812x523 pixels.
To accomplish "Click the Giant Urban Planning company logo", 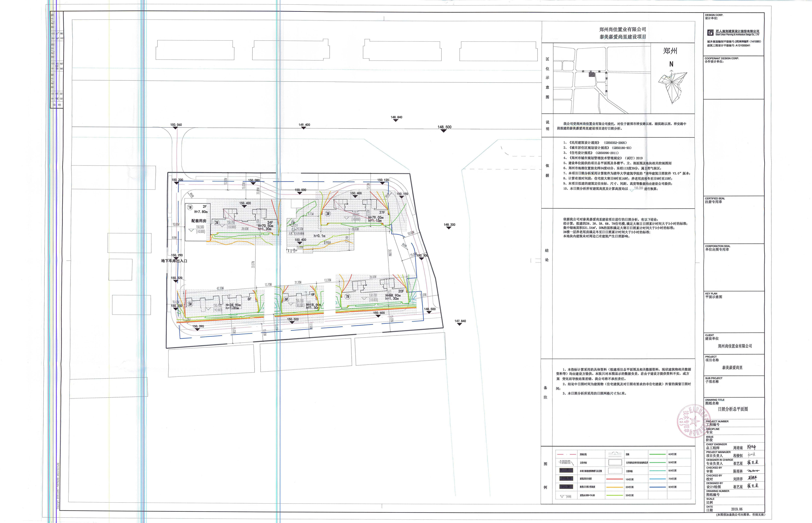I will (x=710, y=33).
